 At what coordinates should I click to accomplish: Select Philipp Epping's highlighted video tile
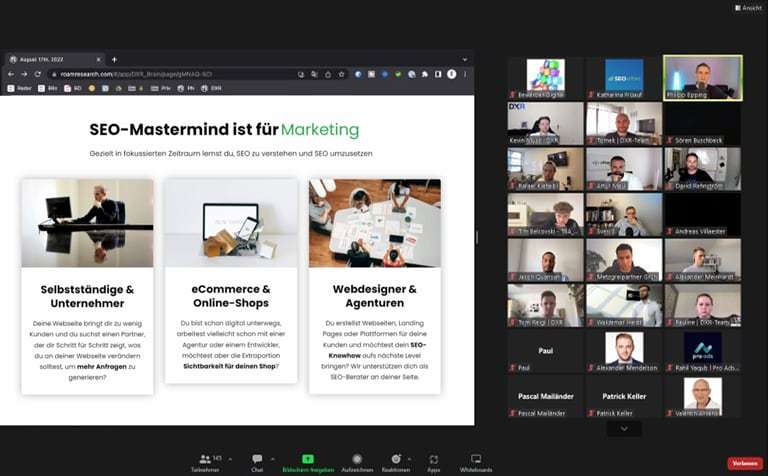pos(703,78)
